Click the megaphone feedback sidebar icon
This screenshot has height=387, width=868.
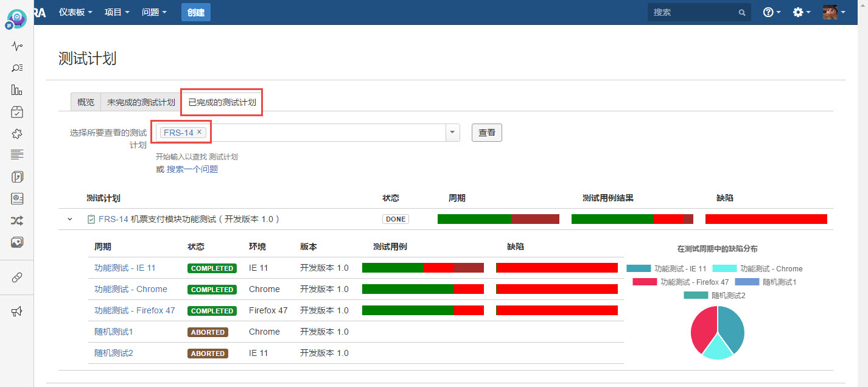[x=17, y=312]
